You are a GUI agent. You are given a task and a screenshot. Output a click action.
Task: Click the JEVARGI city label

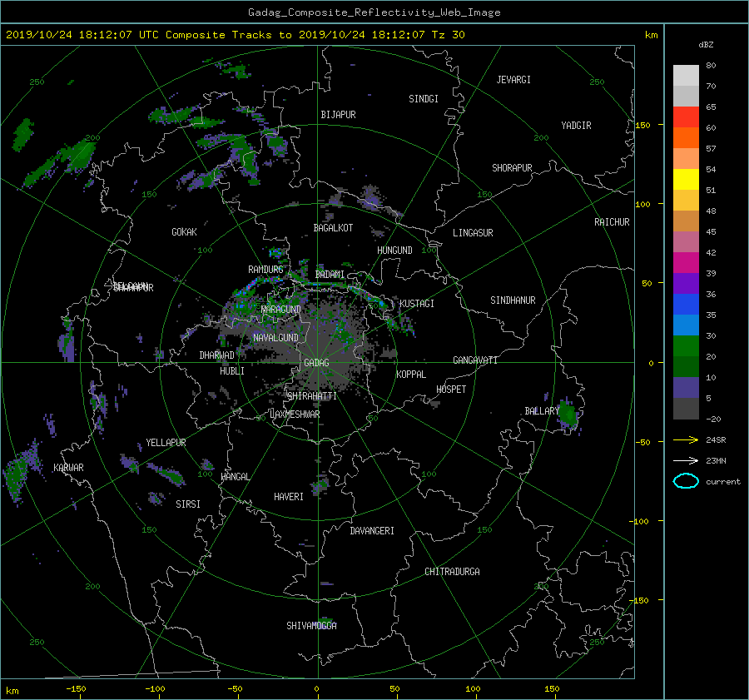click(513, 80)
